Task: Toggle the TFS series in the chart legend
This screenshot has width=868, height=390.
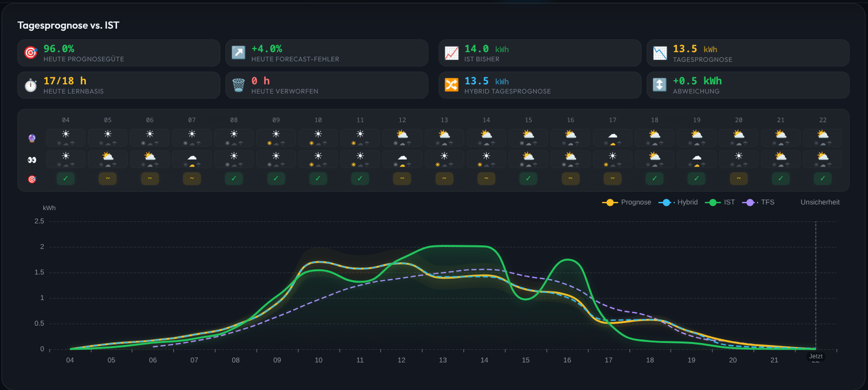Action: coord(758,202)
